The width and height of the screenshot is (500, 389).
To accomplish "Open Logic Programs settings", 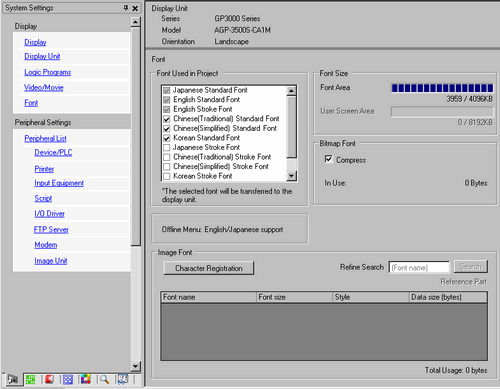I will pyautogui.click(x=47, y=72).
